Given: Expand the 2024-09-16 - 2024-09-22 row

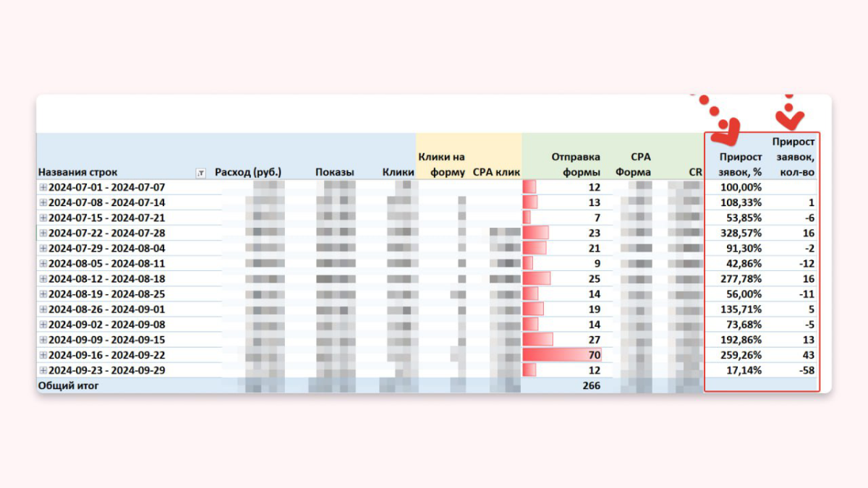Looking at the screenshot, I should tap(43, 355).
